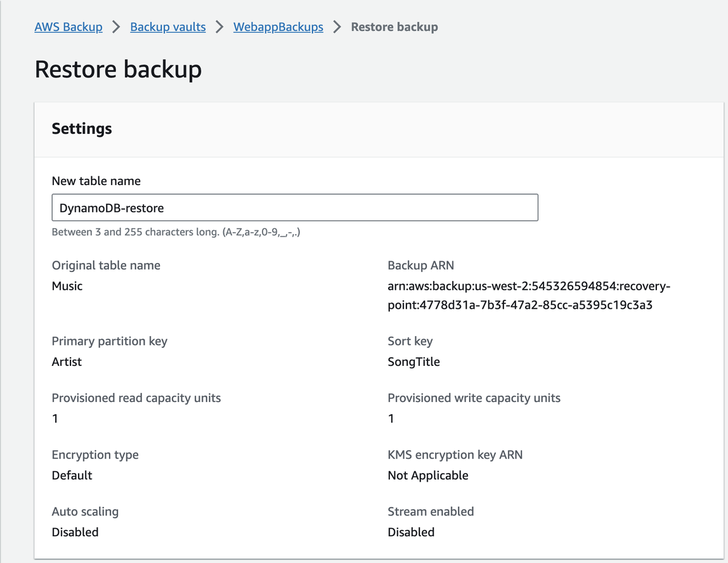728x563 pixels.
Task: Open the WebappBackups vault link
Action: [278, 27]
